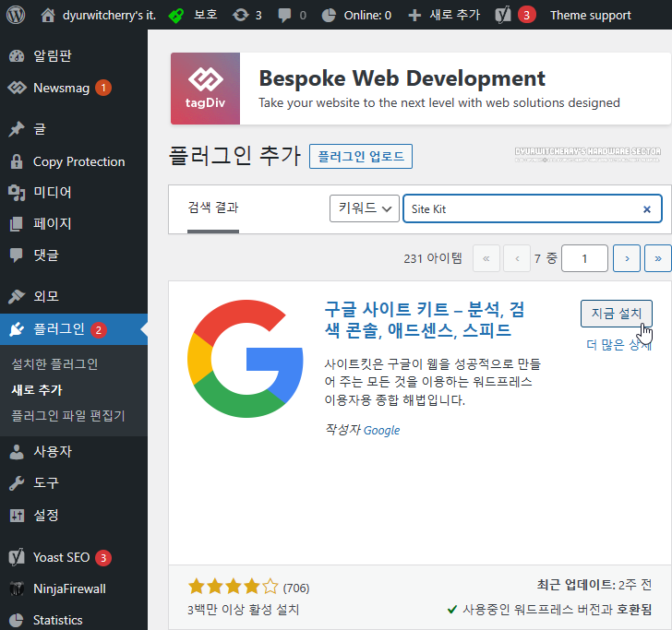This screenshot has width=672, height=630.
Task: Select the 검색 결과 tab
Action: tap(213, 208)
